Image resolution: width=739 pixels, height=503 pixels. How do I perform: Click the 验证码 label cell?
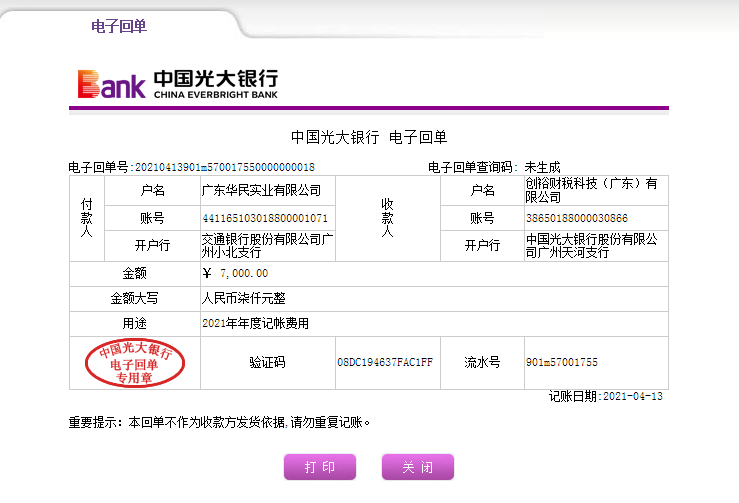268,363
